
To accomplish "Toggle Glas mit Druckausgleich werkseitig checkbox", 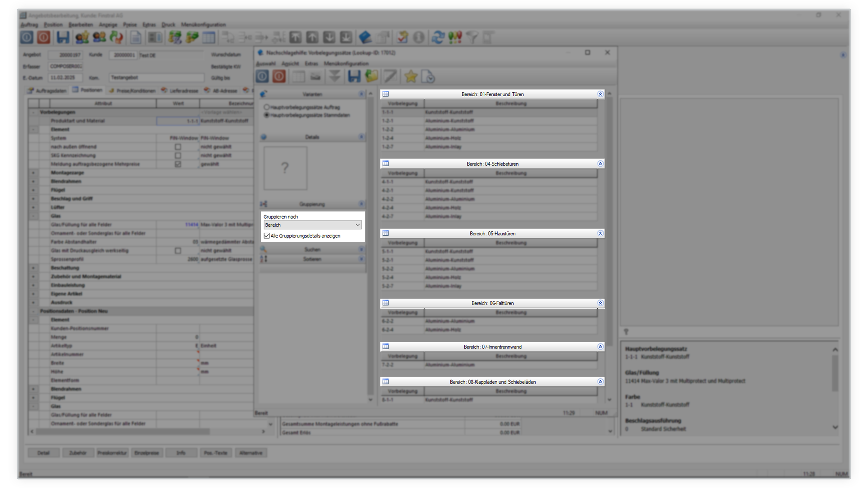I will pos(178,250).
